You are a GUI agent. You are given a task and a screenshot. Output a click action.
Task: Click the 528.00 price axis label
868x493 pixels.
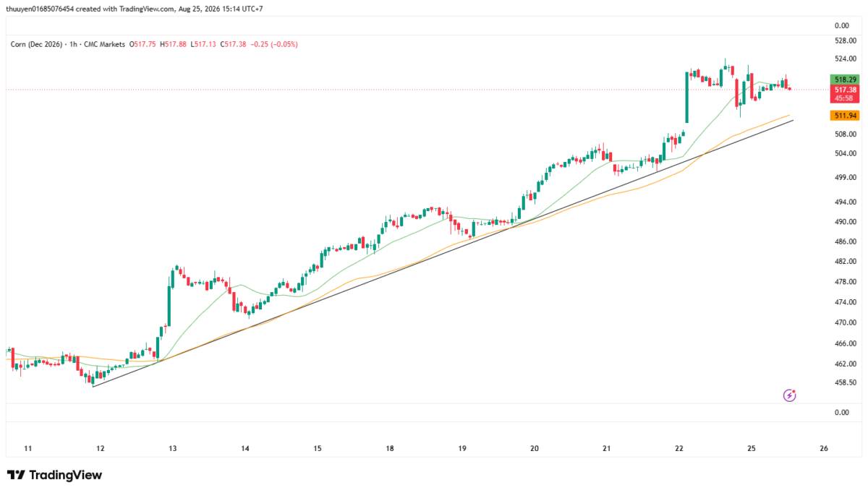point(846,41)
